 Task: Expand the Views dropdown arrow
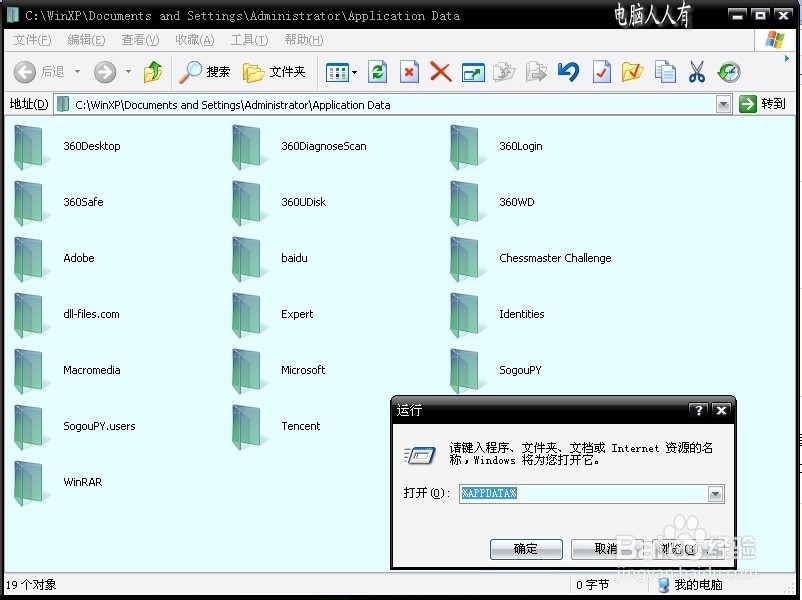point(354,73)
